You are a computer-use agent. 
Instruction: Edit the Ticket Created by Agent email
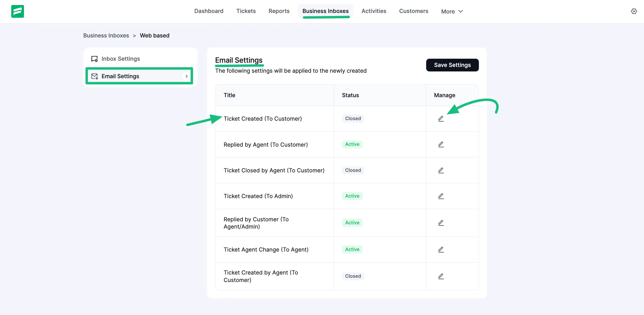tap(440, 276)
